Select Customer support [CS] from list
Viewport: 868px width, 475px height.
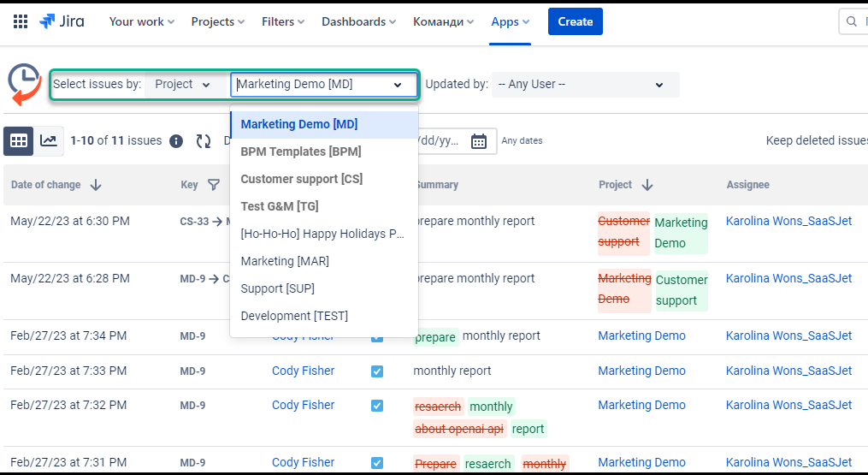click(x=301, y=179)
